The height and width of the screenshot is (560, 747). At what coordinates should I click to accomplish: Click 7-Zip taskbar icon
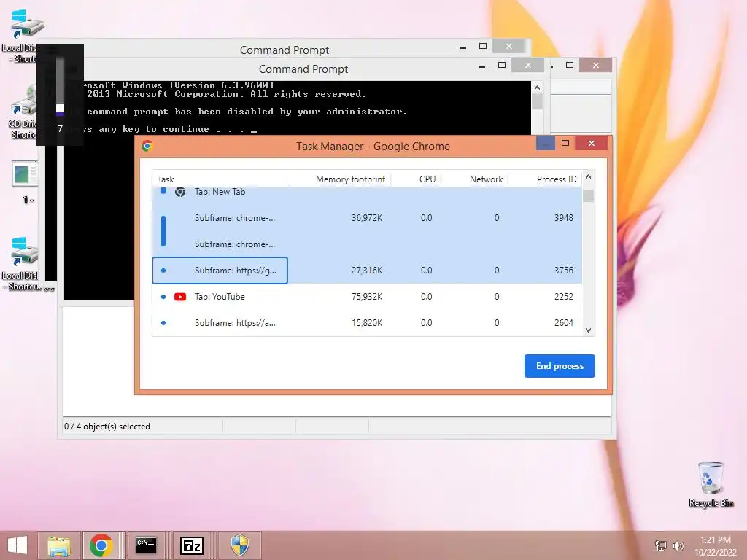[x=192, y=545]
